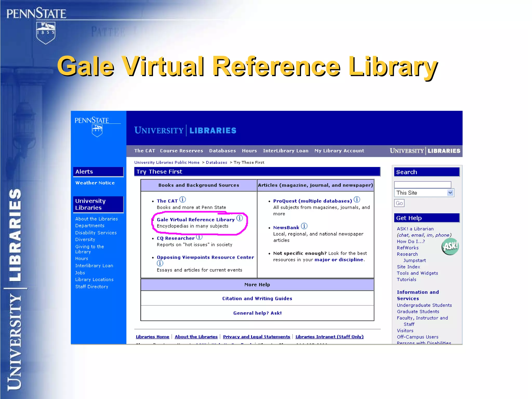Open My Library Account in top navigation
The height and width of the screenshot is (399, 532).
tap(339, 151)
